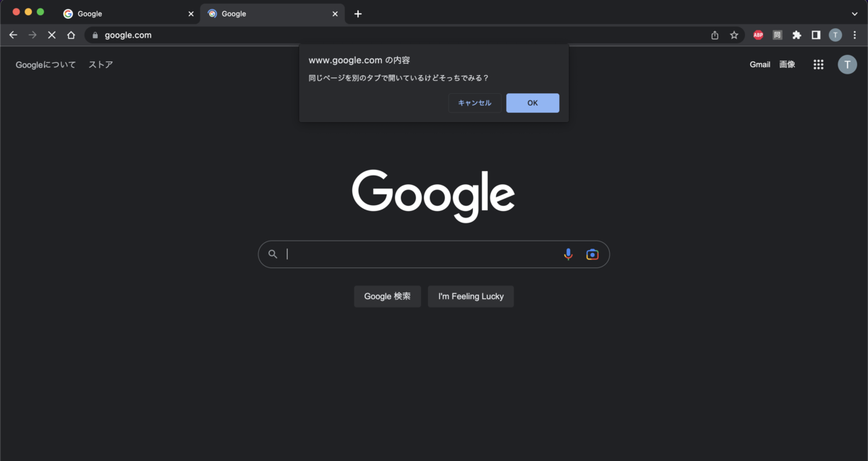868x461 pixels.
Task: Click the magnifier in search box
Action: (273, 254)
